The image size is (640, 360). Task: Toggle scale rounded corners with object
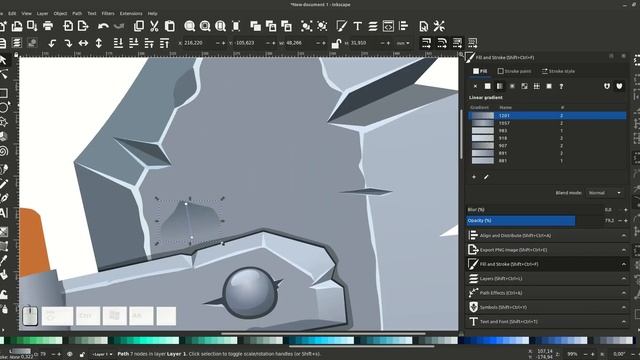[x=442, y=43]
